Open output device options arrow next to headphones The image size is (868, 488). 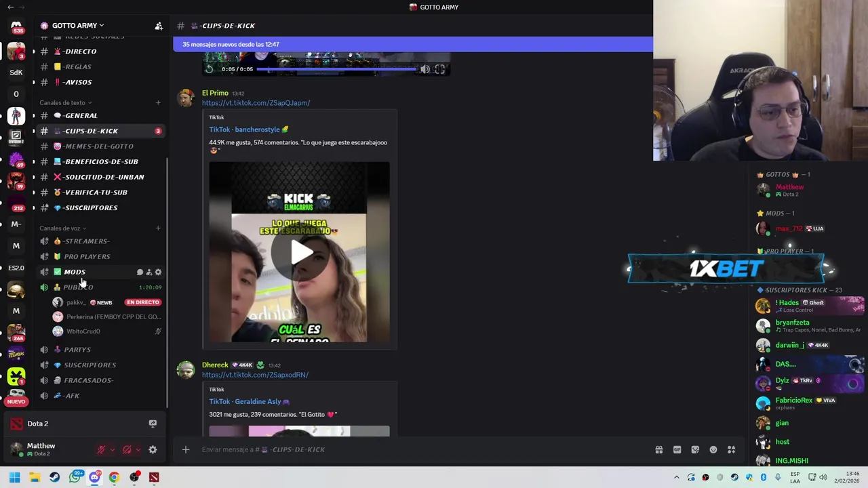pyautogui.click(x=138, y=449)
